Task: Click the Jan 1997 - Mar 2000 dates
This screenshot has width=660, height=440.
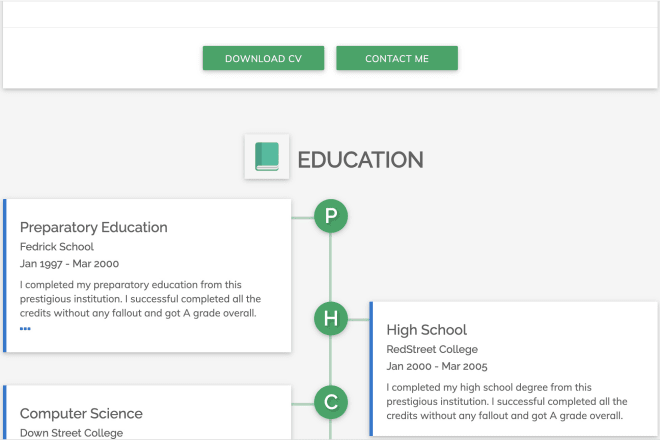Action: coord(69,264)
